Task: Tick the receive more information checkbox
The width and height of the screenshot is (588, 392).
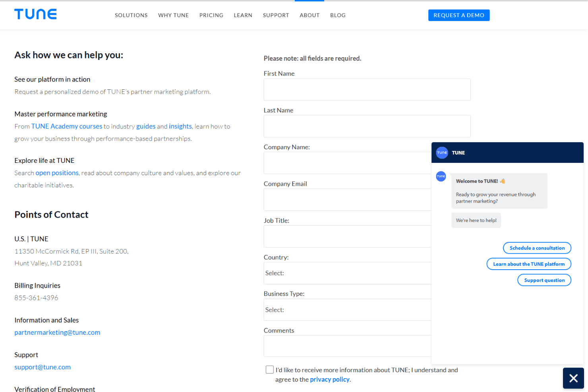Action: [270, 370]
